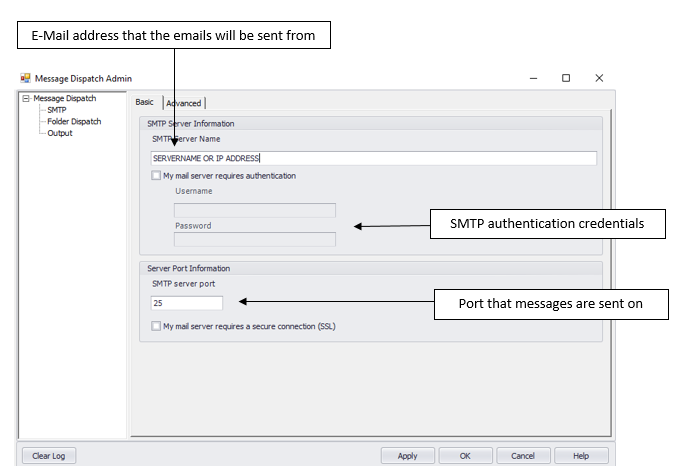Click the Clear Log button

click(x=49, y=456)
